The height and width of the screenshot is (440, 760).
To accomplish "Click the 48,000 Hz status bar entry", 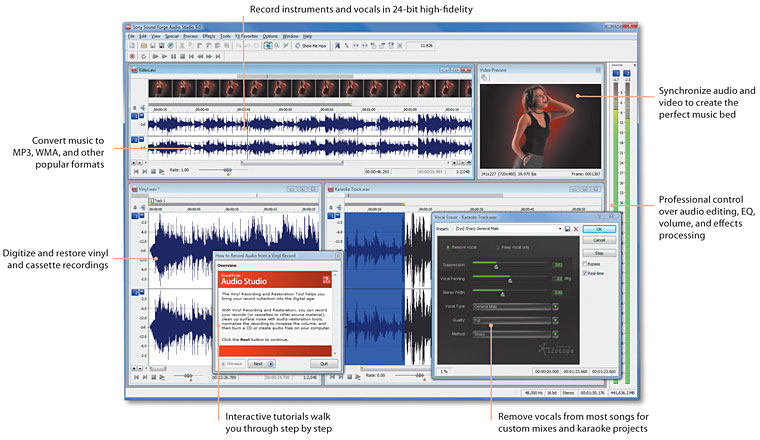I will [x=533, y=393].
